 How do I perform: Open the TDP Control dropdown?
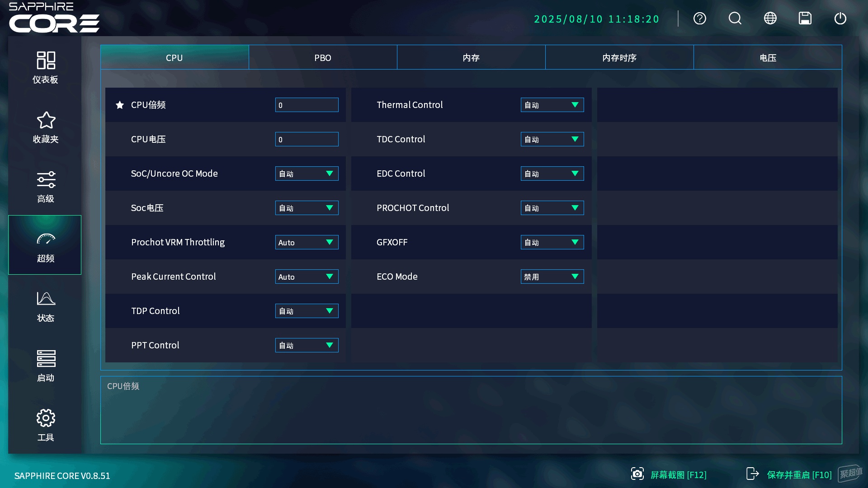(x=307, y=311)
